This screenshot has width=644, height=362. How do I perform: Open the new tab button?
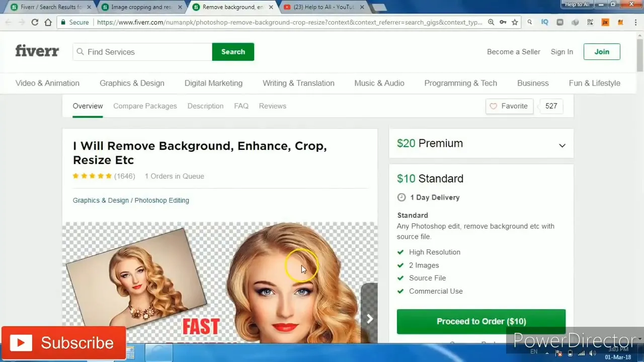click(x=379, y=7)
